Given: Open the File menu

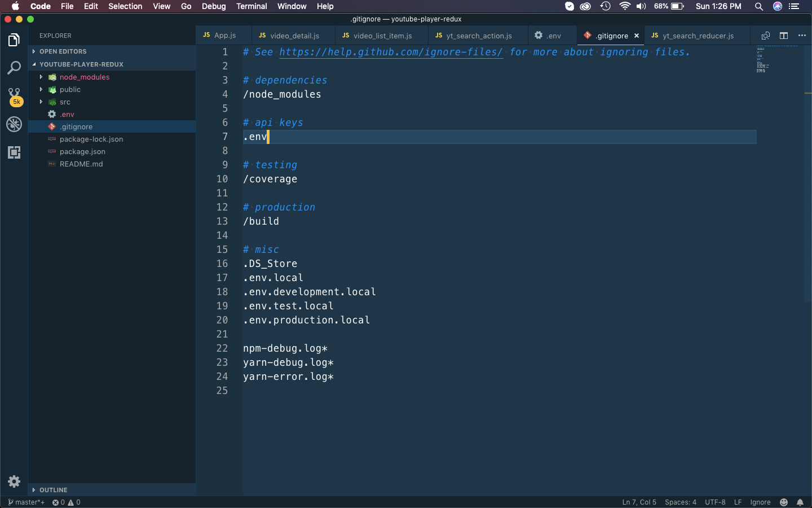Looking at the screenshot, I should (x=67, y=6).
